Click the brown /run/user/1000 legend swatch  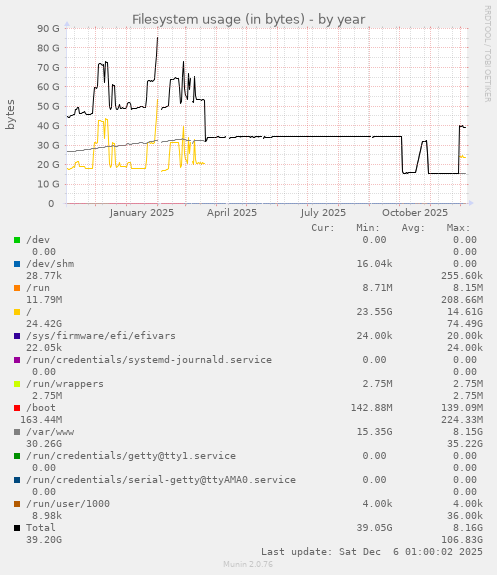tap(17, 504)
